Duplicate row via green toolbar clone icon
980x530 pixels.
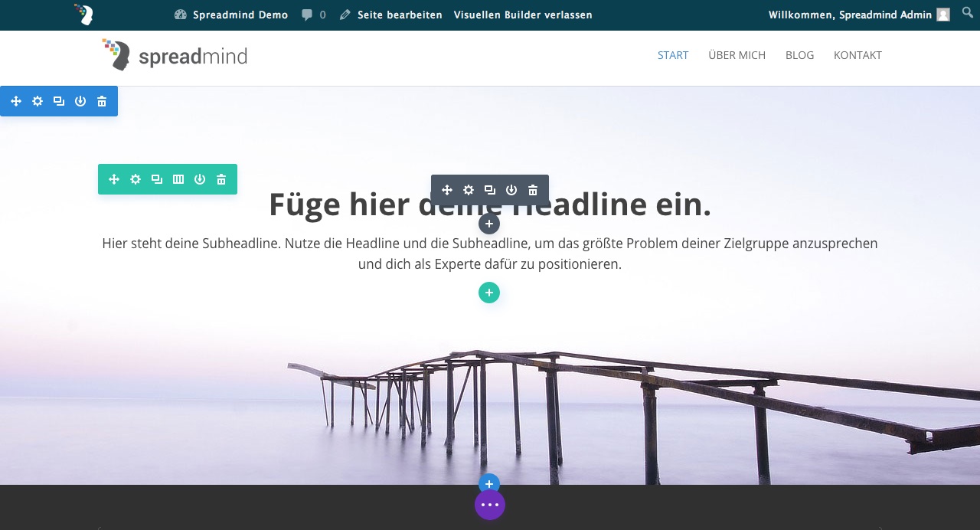(x=157, y=179)
